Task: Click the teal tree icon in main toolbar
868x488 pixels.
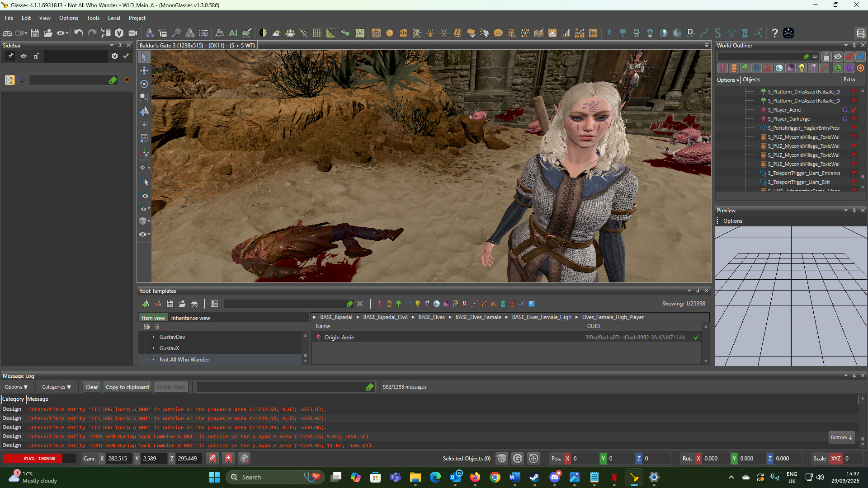Action: click(623, 33)
